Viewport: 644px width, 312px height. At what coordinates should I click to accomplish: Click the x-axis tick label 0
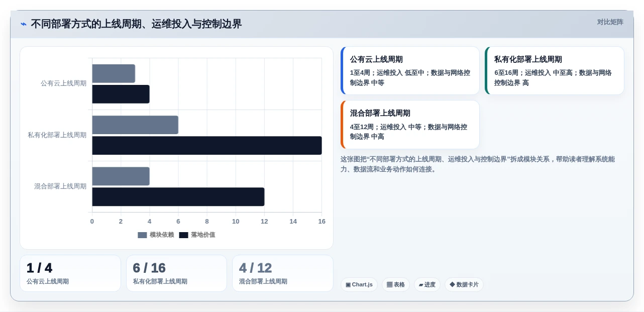click(x=92, y=222)
